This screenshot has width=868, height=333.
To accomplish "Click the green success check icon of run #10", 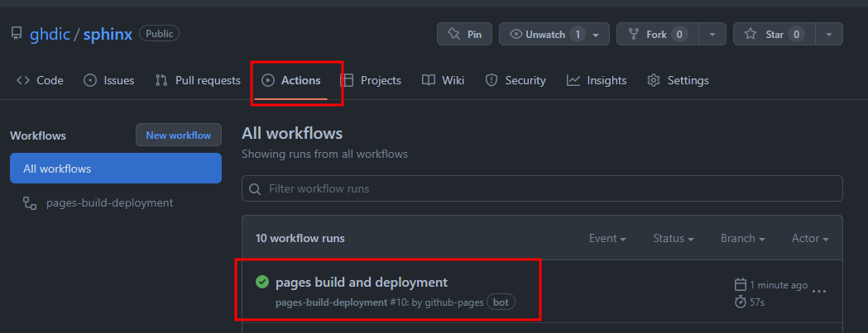I will click(261, 282).
